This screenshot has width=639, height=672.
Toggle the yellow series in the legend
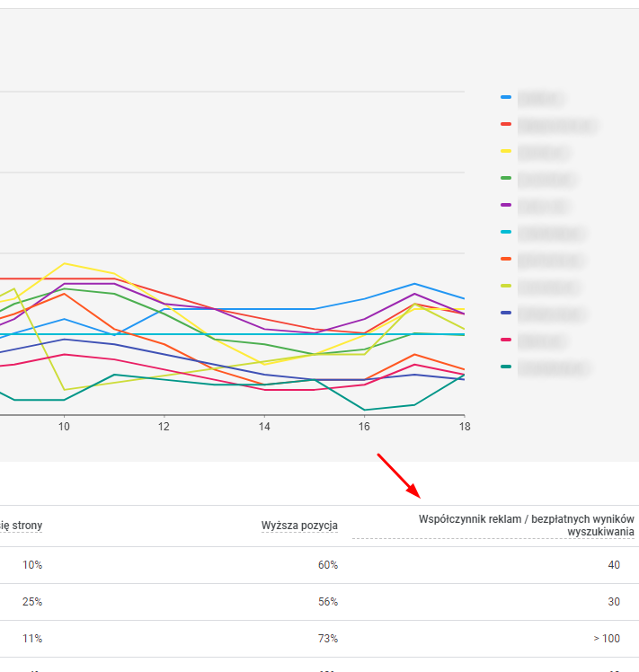[x=506, y=151]
